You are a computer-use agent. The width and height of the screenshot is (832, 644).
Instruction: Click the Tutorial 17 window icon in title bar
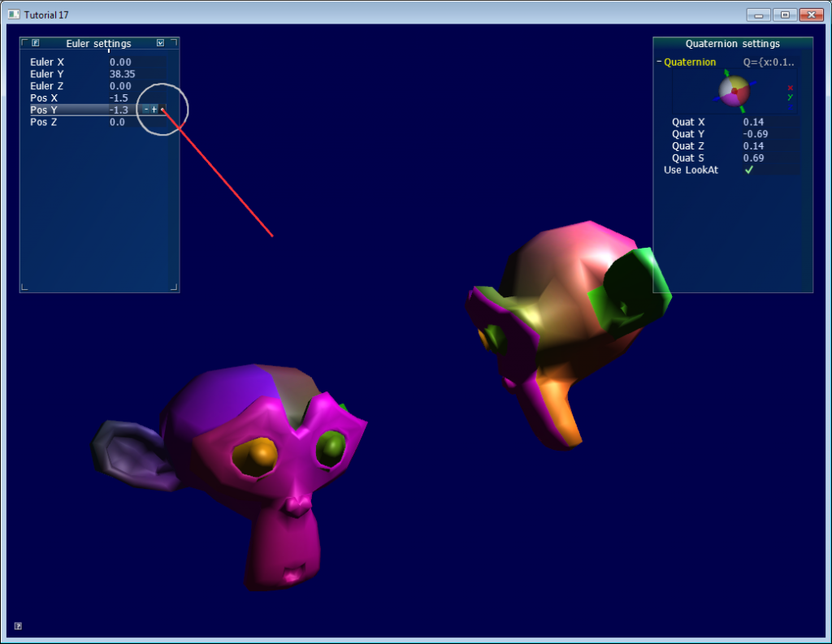click(x=13, y=15)
